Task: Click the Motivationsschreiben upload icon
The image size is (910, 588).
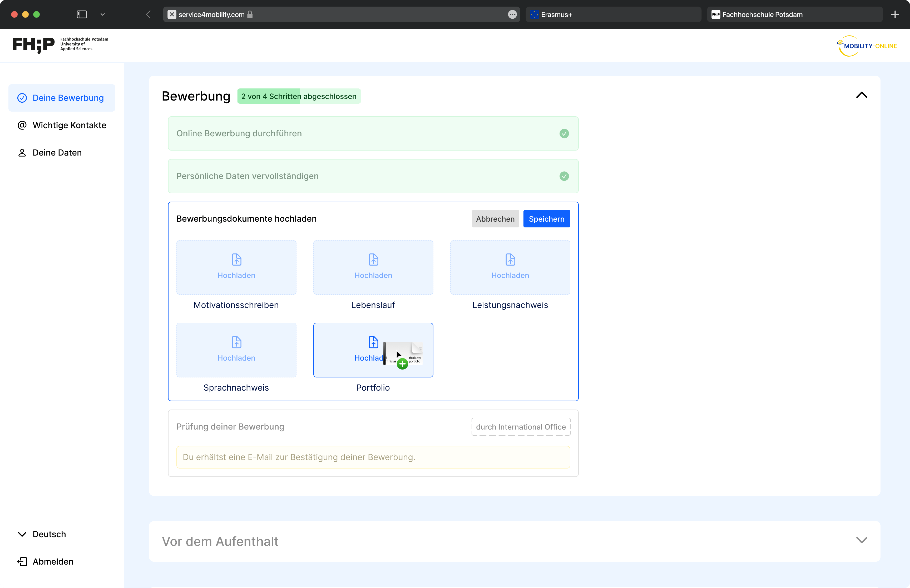Action: (x=236, y=260)
